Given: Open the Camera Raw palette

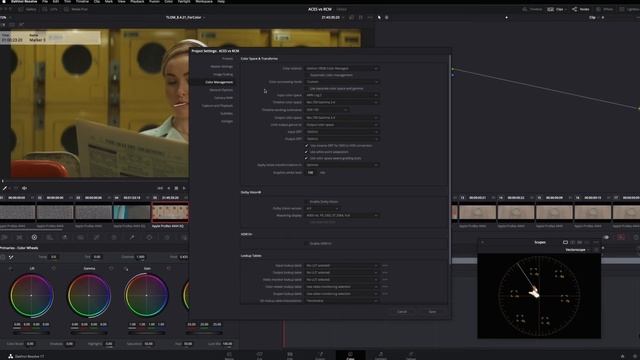Looking at the screenshot, I should click(4, 237).
